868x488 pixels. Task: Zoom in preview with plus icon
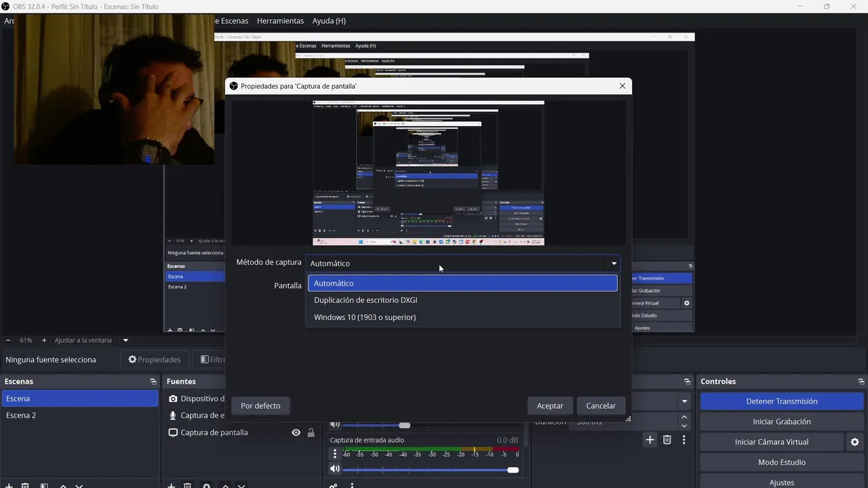[x=44, y=340]
